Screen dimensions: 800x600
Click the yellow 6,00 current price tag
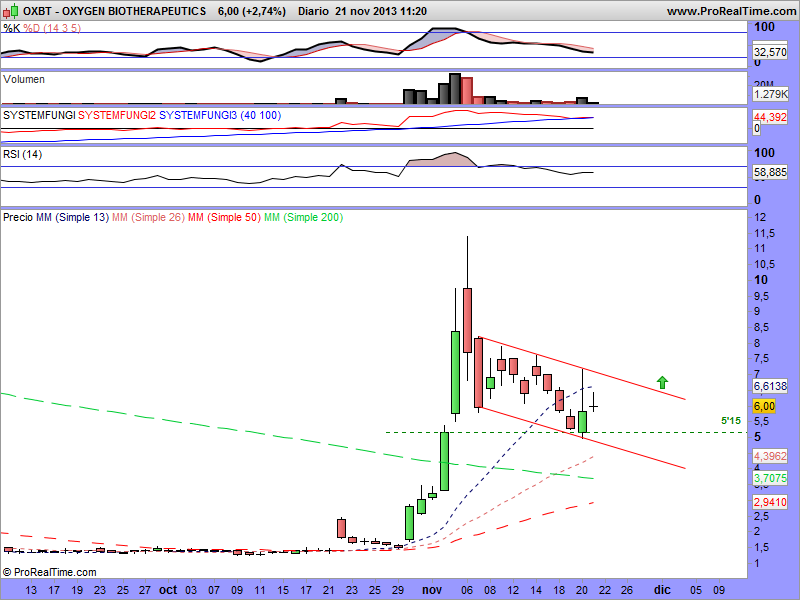pyautogui.click(x=764, y=406)
